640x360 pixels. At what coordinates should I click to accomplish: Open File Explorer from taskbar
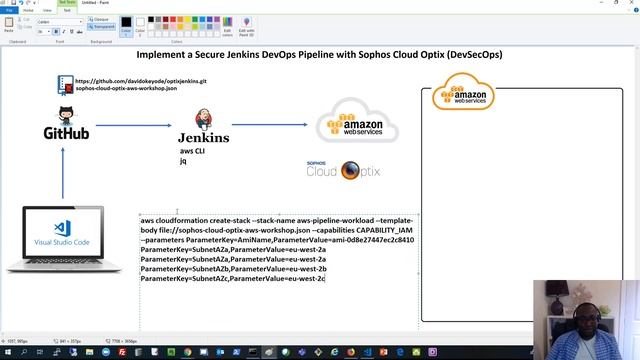(x=89, y=352)
